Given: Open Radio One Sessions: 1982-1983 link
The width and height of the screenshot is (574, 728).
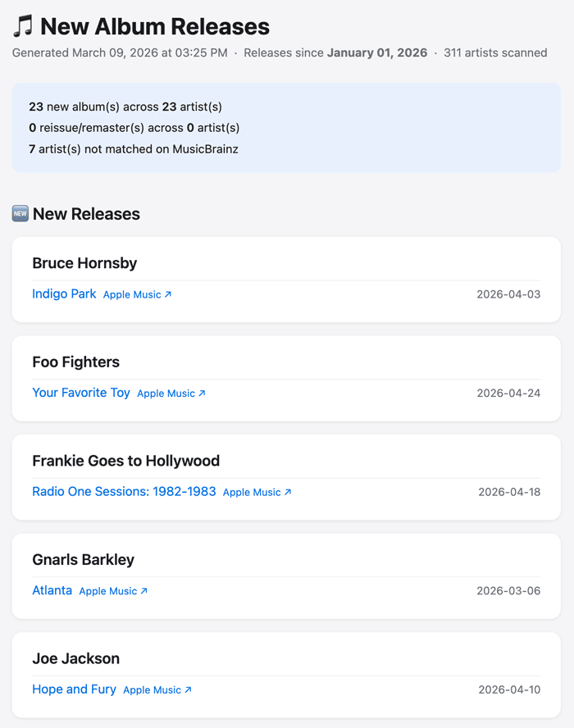Looking at the screenshot, I should tap(124, 492).
